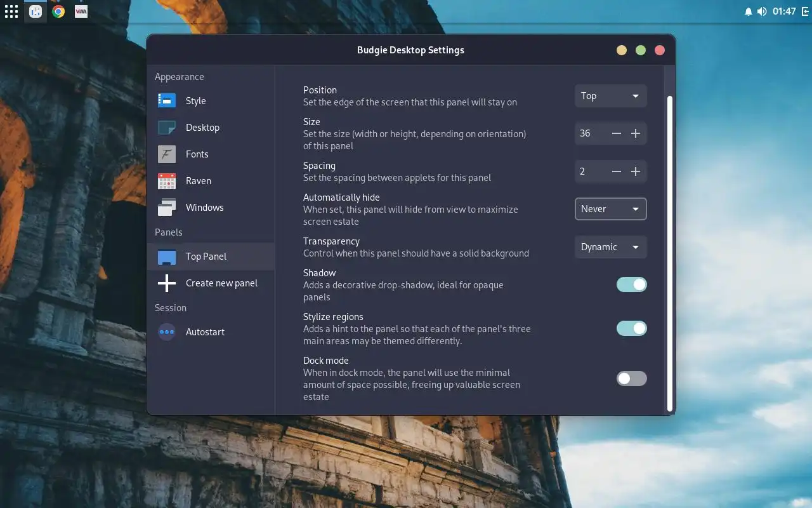812x508 pixels.
Task: Click the Autostart dots icon
Action: (x=167, y=331)
